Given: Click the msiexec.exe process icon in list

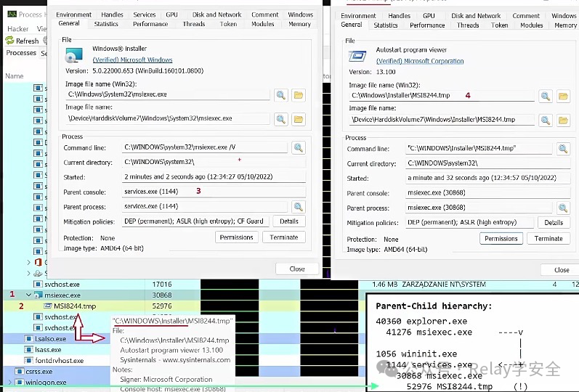Looking at the screenshot, I should pyautogui.click(x=38, y=295).
